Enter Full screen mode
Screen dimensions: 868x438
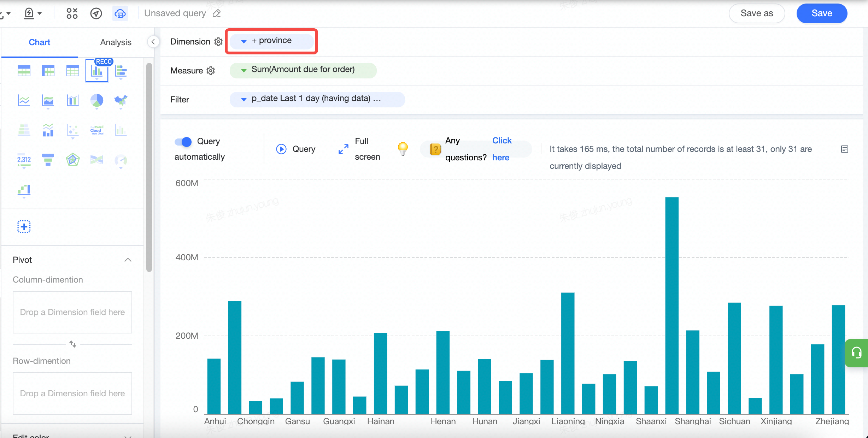click(359, 149)
